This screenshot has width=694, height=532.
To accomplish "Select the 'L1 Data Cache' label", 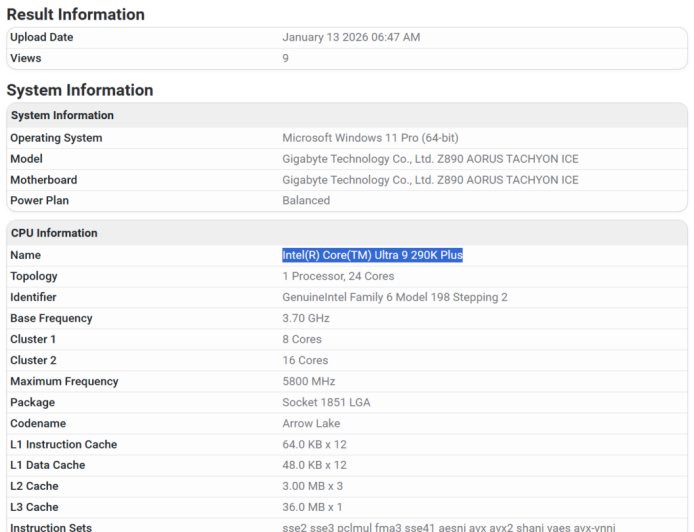I will [48, 465].
